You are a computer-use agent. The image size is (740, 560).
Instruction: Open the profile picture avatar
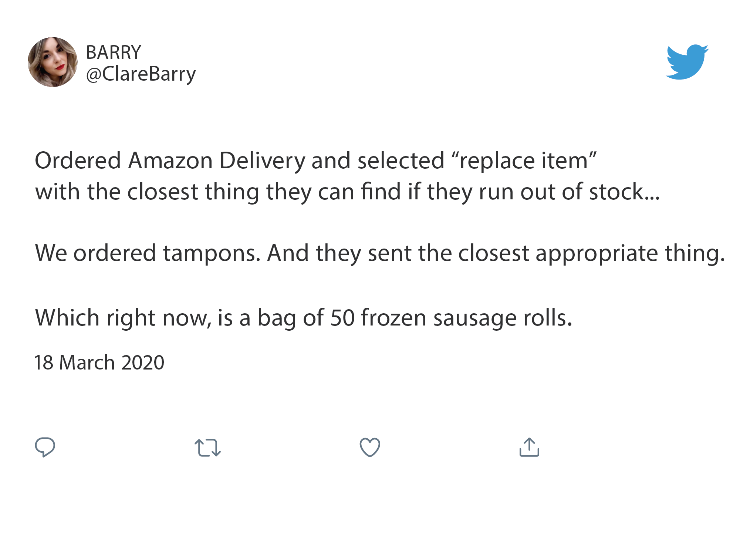coord(53,62)
